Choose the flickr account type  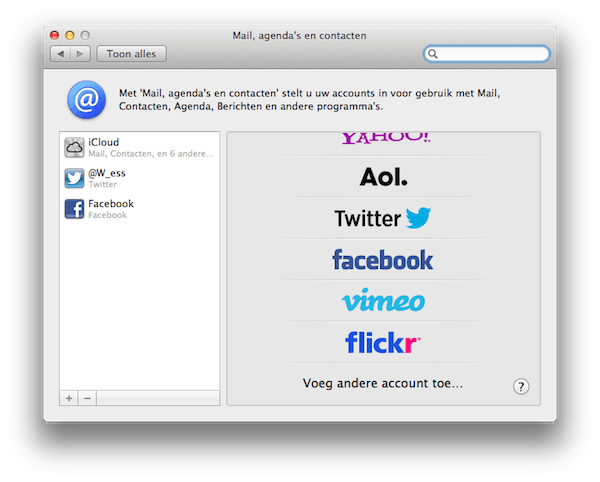click(383, 342)
